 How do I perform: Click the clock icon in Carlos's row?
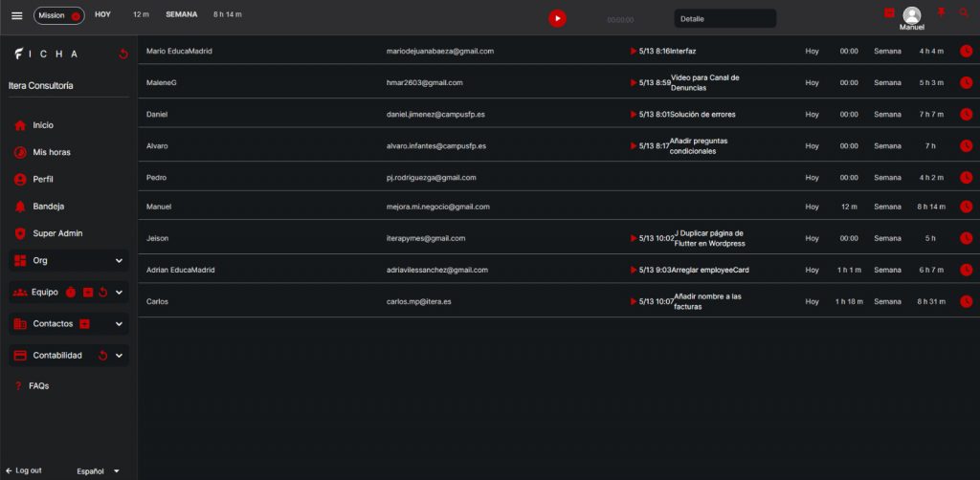[966, 301]
